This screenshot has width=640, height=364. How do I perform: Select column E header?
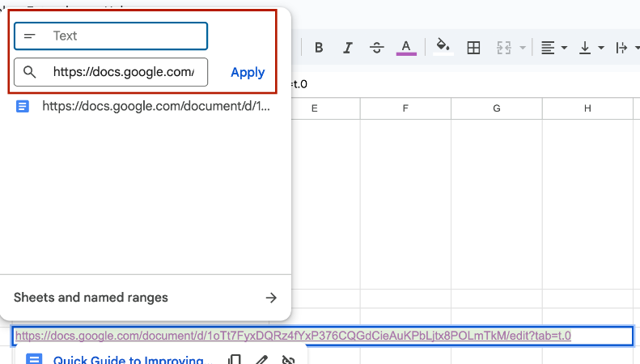[314, 108]
